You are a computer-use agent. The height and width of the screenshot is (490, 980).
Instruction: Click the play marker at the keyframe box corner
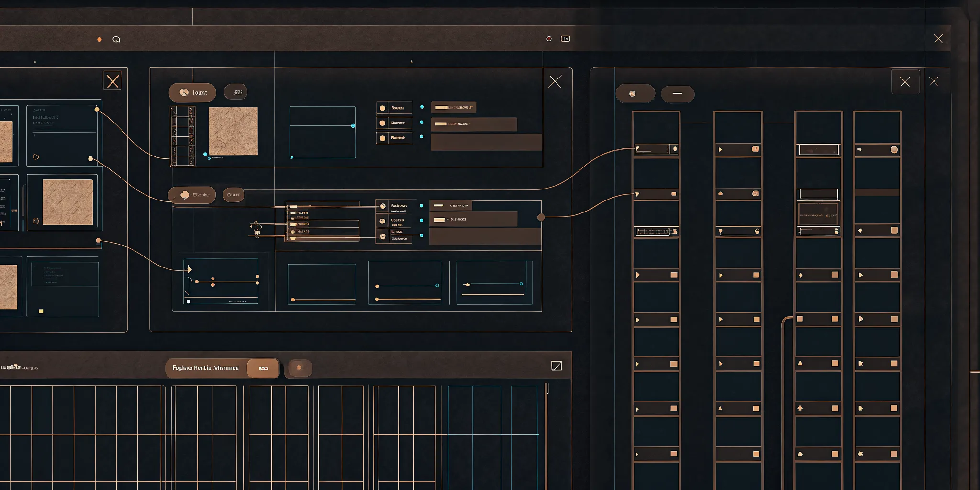[189, 269]
